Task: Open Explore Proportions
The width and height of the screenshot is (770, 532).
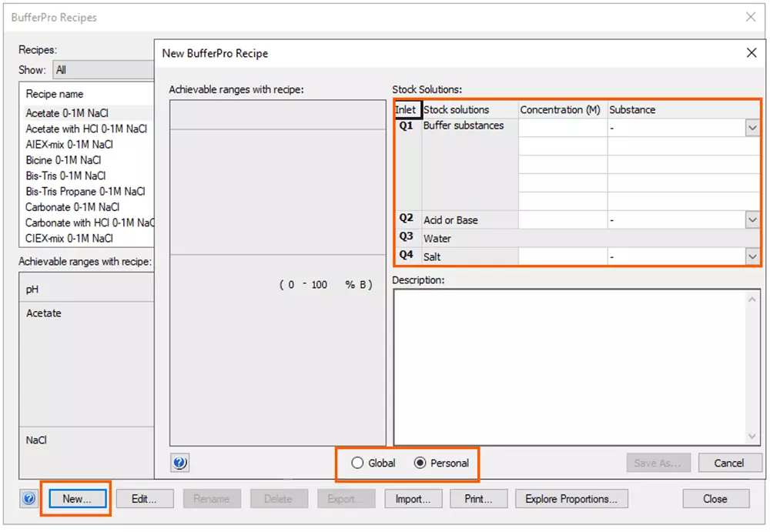Action: coord(571,499)
